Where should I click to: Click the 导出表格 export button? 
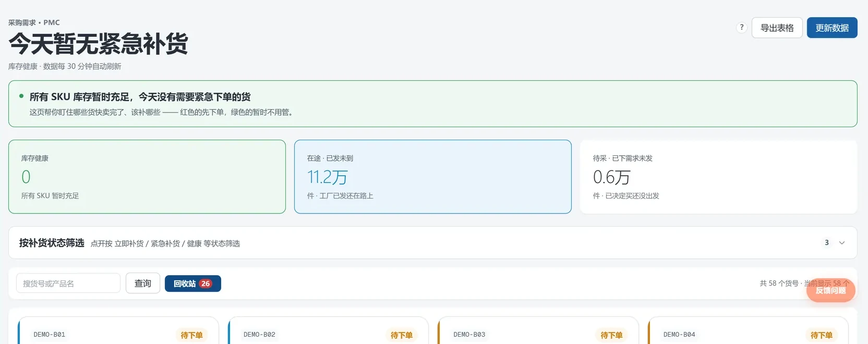(x=777, y=28)
